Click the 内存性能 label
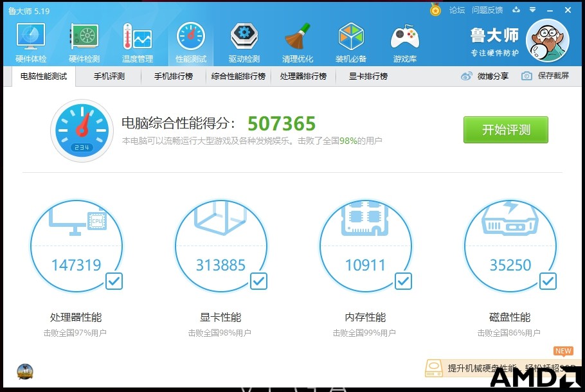The height and width of the screenshot is (392, 585). point(365,317)
